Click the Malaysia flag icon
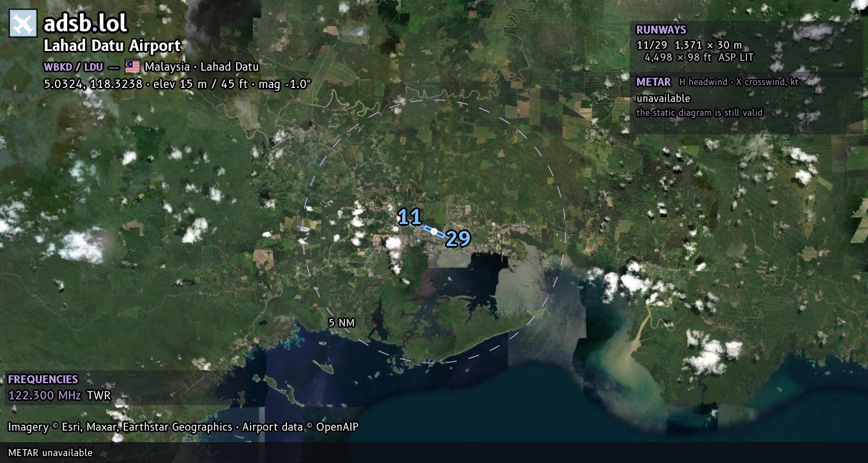Viewport: 868px width, 463px height. (x=133, y=67)
